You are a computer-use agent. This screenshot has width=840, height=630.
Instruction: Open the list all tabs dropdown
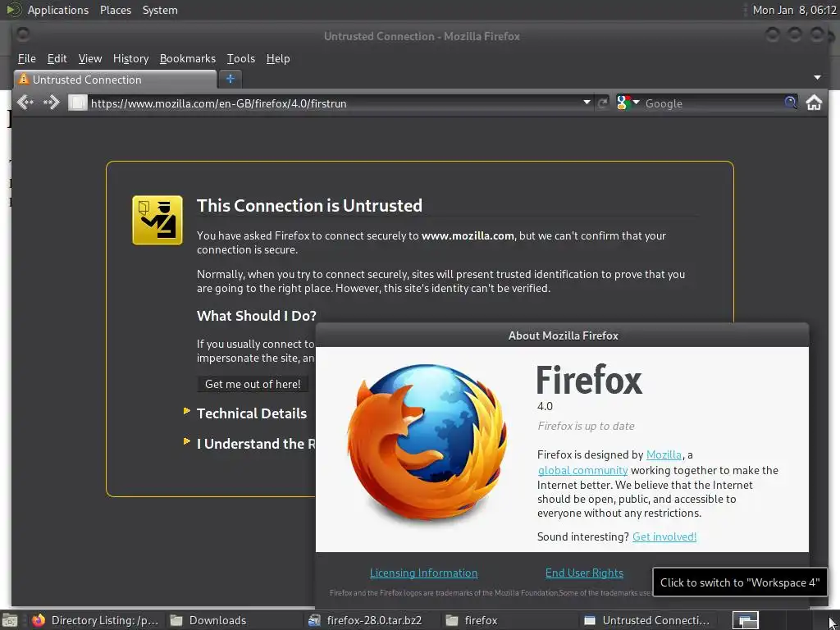[x=817, y=78]
